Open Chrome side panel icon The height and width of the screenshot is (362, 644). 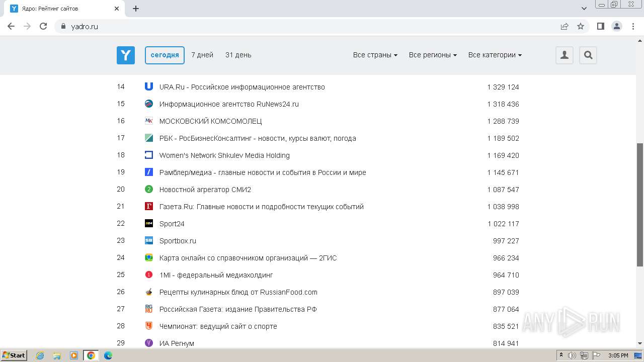click(x=600, y=26)
